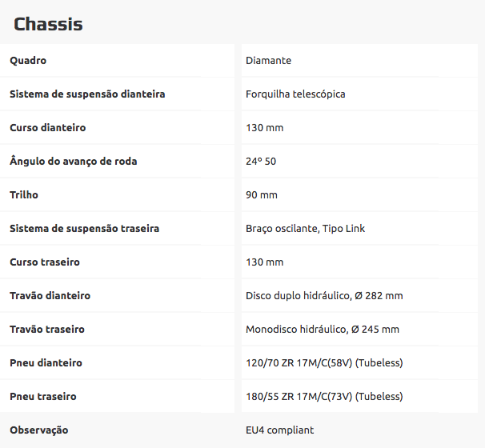The height and width of the screenshot is (448, 485).
Task: Click the Curso traseiro label
Action: click(x=45, y=262)
